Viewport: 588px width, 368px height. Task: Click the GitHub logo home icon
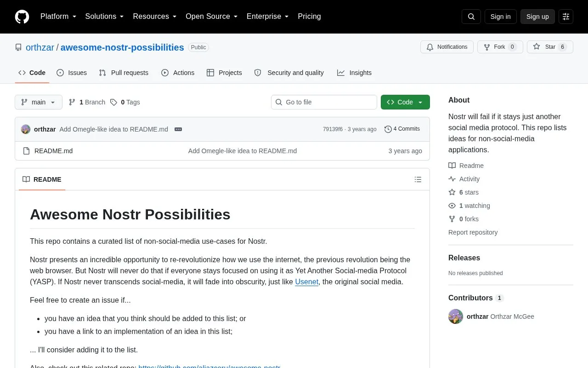point(22,17)
